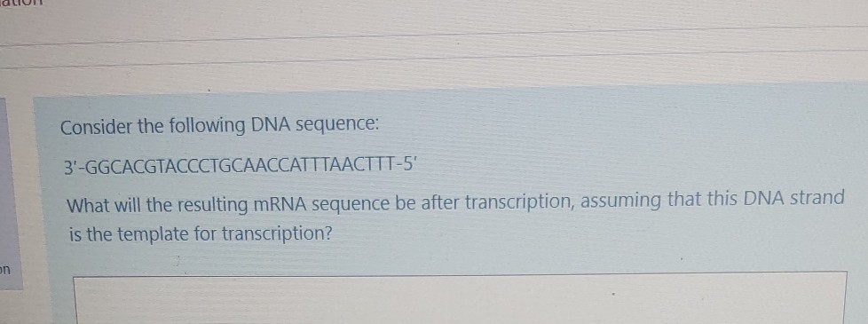Click the word "What" starting the question
Viewport: 868px width, 324px height.
point(86,206)
